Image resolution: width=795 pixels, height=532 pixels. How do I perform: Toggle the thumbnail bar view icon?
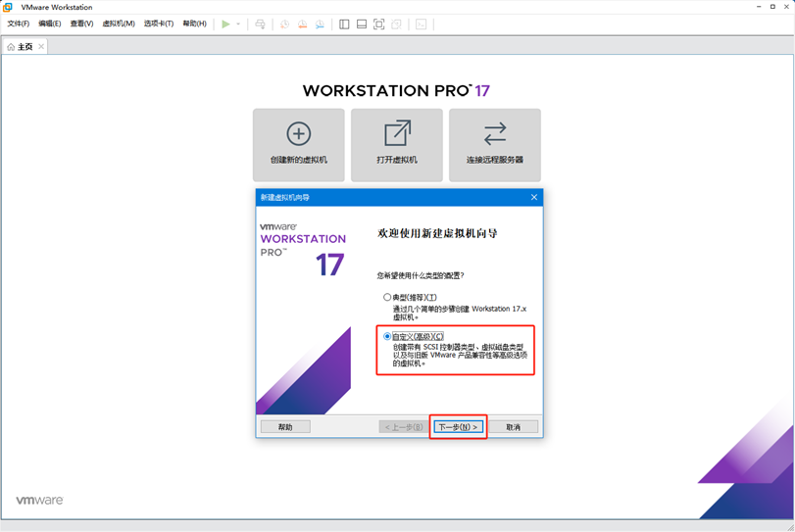pos(362,24)
